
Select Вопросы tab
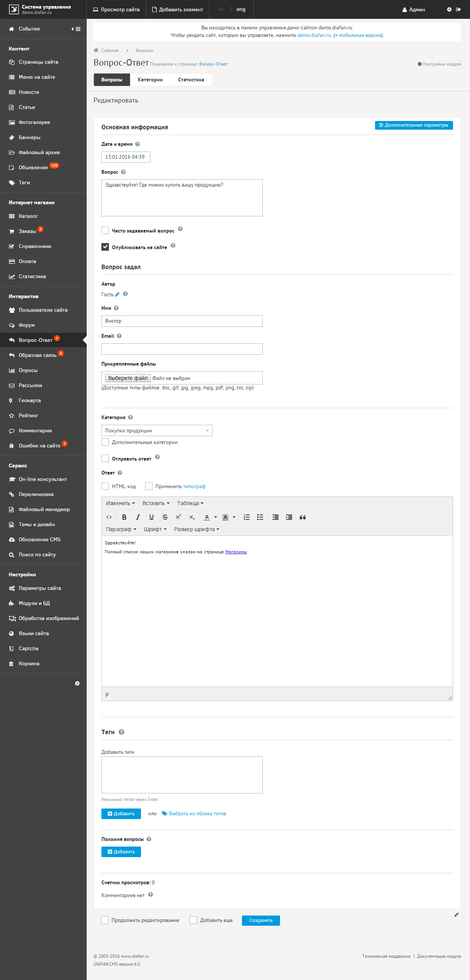click(x=112, y=80)
